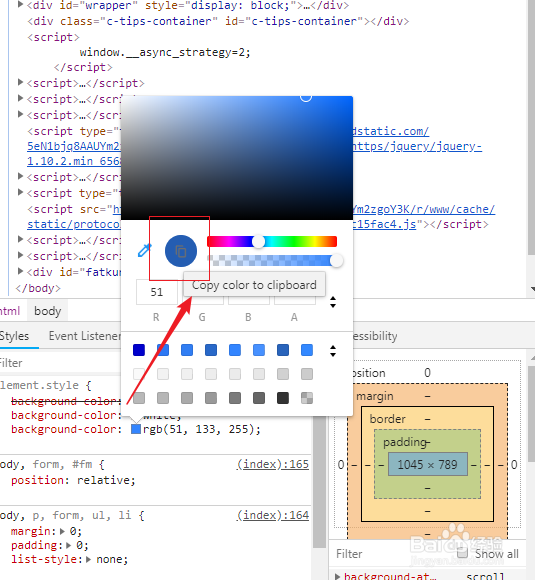Pick the transparent checkered palette swatch
The image size is (535, 580).
pos(307,398)
